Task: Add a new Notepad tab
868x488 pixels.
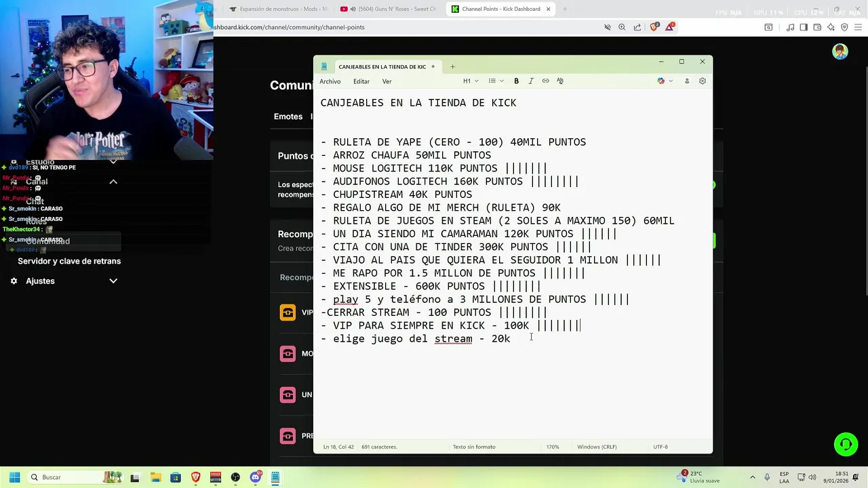Action: click(452, 66)
